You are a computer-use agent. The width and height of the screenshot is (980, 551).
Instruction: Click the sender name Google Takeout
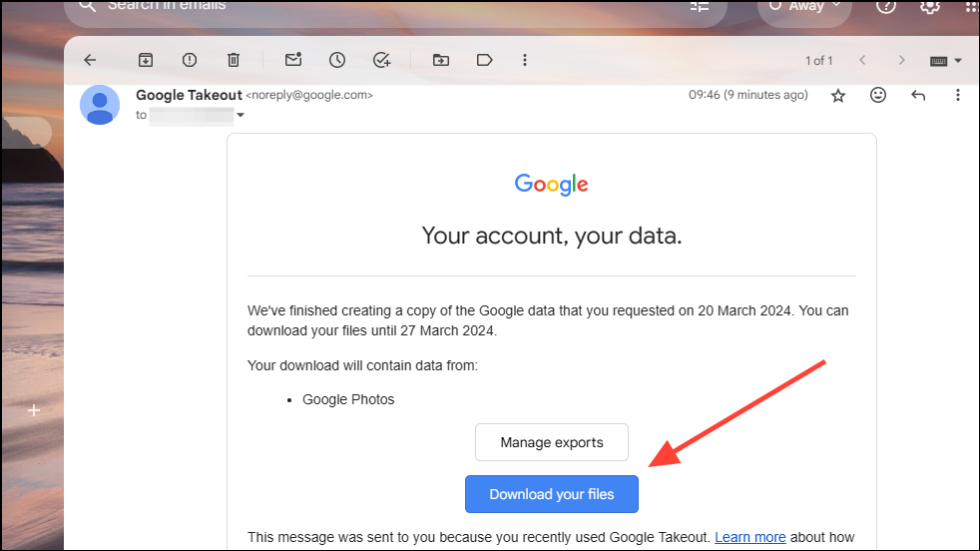[x=189, y=95]
